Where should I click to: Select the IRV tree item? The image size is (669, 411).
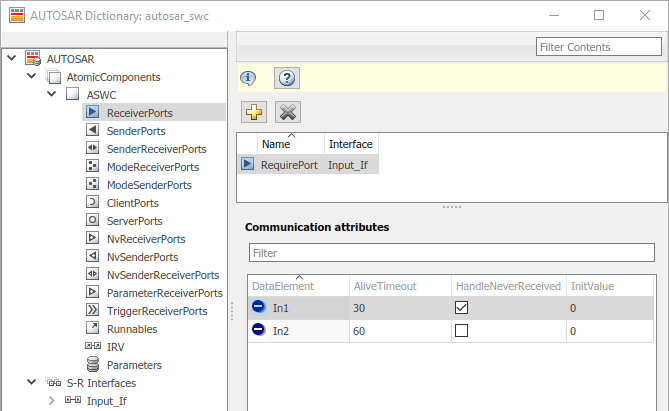(x=115, y=347)
